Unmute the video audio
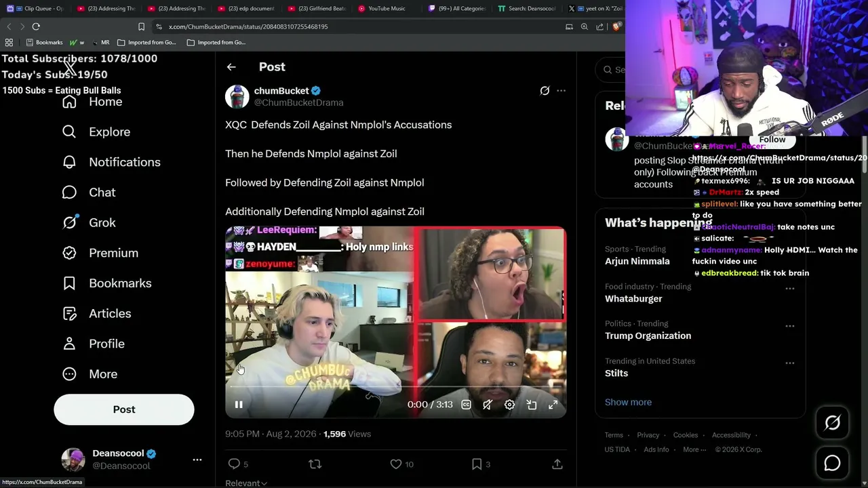 (x=488, y=405)
